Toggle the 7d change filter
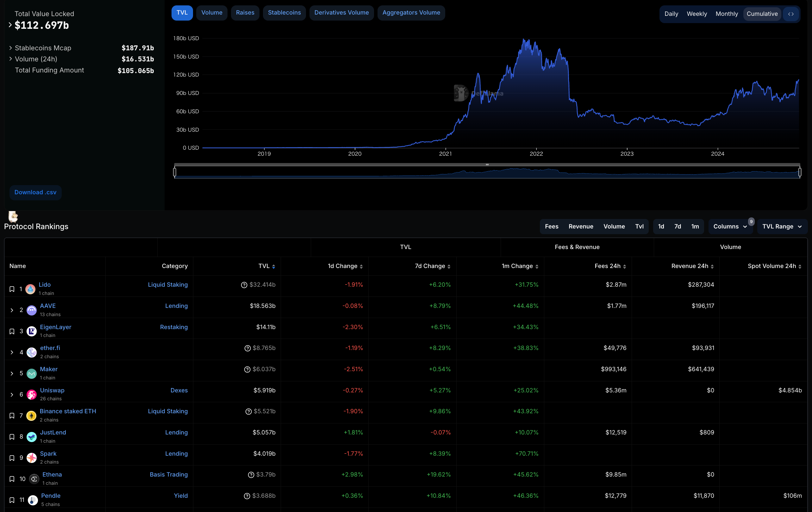Screen dimensions: 812x512 pyautogui.click(x=678, y=226)
